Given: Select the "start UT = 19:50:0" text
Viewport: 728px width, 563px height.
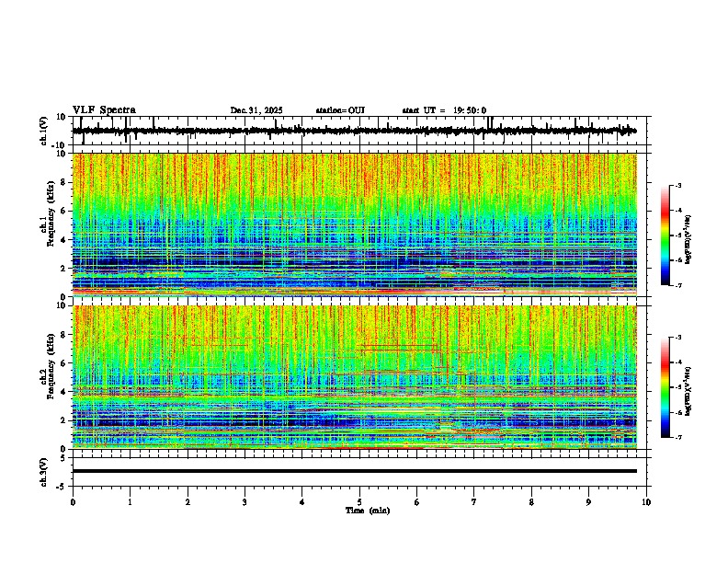Looking at the screenshot, I should [x=444, y=110].
